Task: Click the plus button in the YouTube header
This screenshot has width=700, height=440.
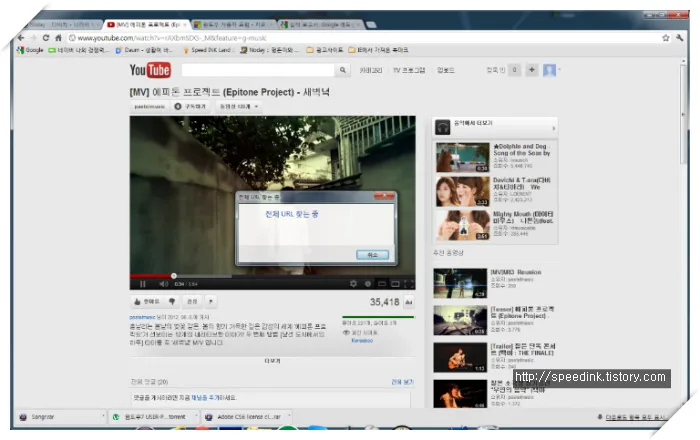Action: click(x=532, y=70)
